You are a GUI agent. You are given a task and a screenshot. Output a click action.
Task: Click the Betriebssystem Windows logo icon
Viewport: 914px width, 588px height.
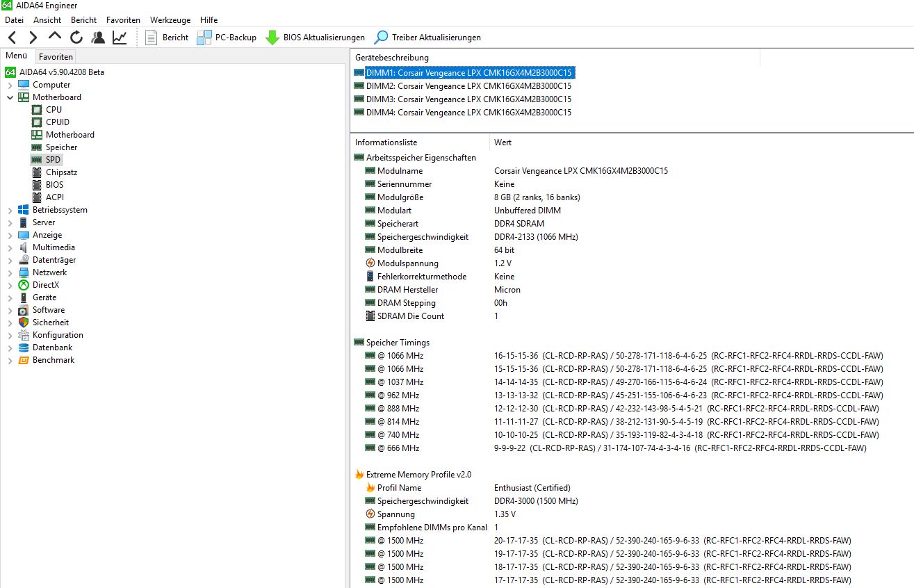(24, 210)
